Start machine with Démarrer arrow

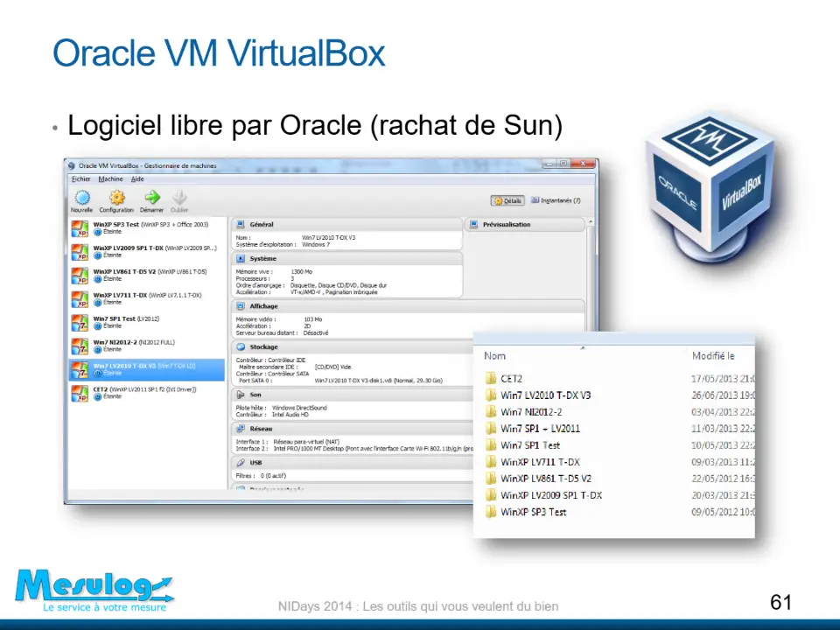[x=152, y=198]
